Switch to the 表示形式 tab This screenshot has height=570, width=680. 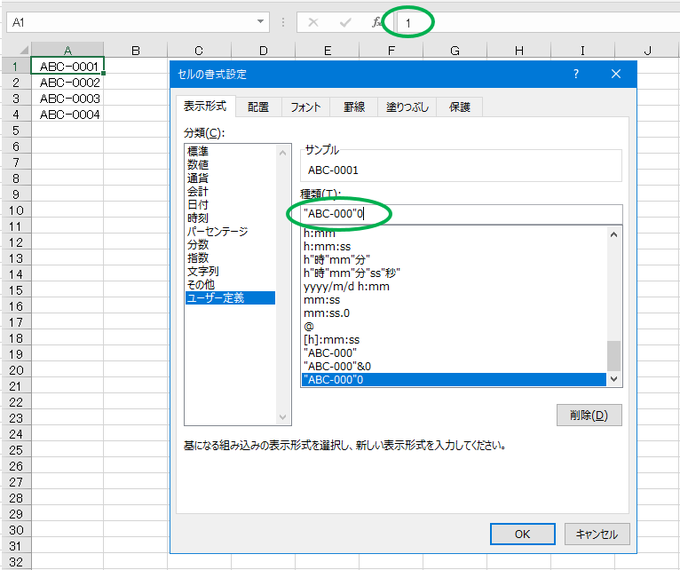(205, 106)
